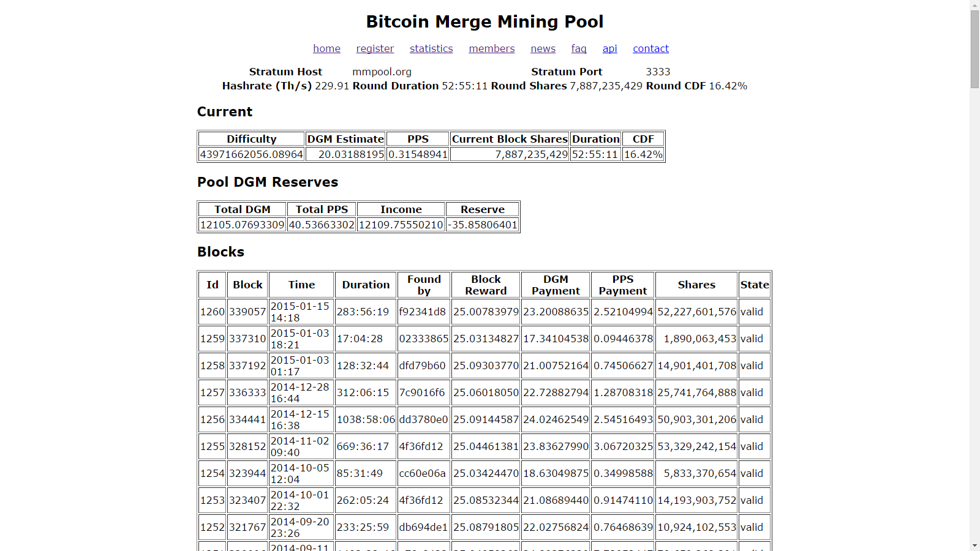The width and height of the screenshot is (980, 551).
Task: Open the contact page link
Action: (650, 48)
